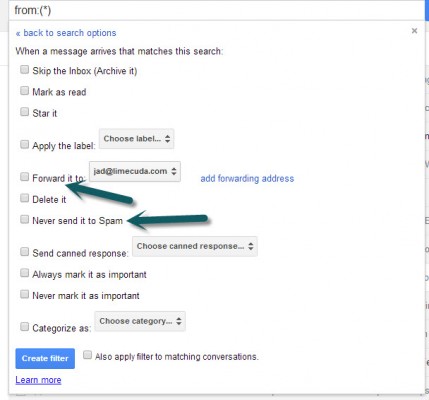The image size is (429, 400).
Task: Open the jad@limecuda.com forwarding dropdown
Action: click(x=135, y=171)
